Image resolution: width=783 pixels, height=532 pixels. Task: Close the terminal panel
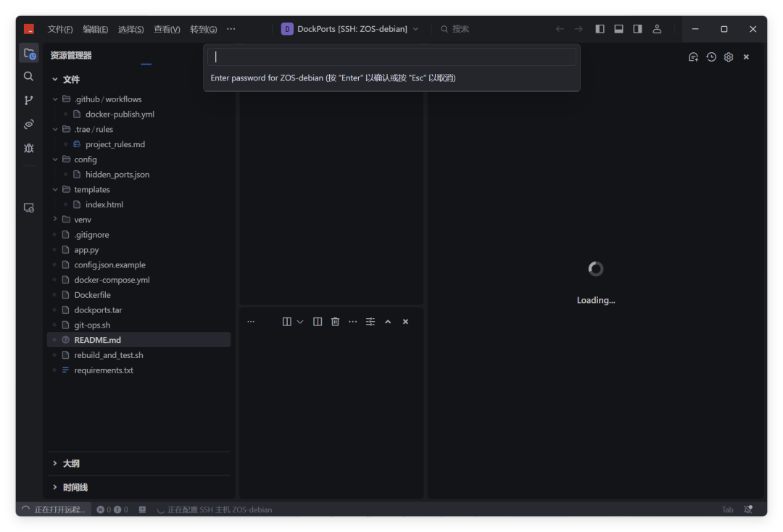coord(405,321)
